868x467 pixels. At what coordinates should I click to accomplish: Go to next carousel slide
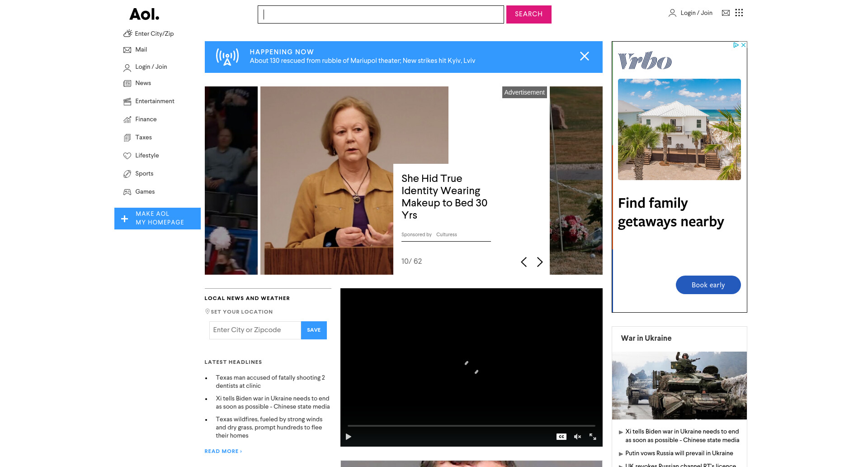pos(540,262)
